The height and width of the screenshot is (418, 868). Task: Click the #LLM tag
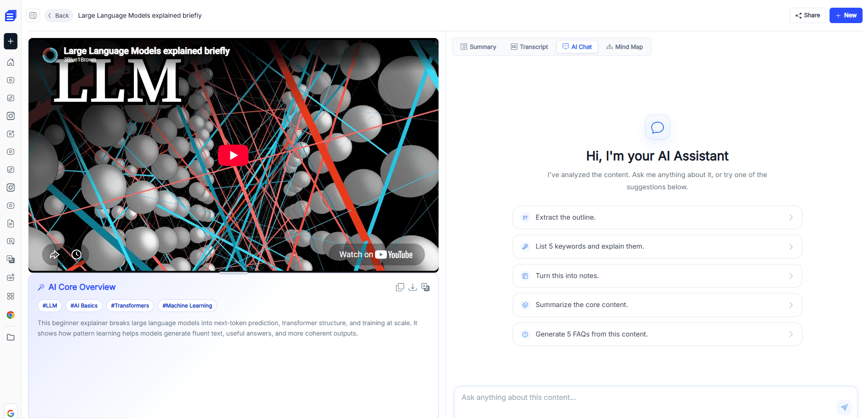click(50, 306)
